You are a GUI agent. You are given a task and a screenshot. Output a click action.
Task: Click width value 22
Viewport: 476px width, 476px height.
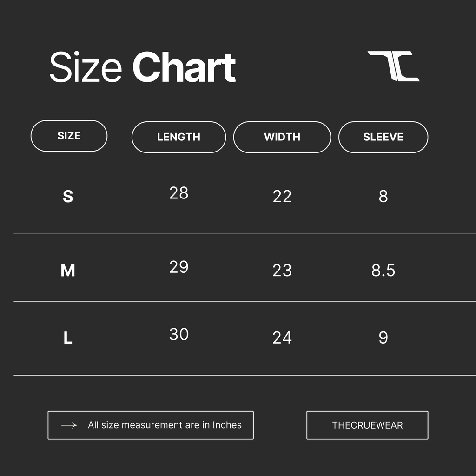282,197
